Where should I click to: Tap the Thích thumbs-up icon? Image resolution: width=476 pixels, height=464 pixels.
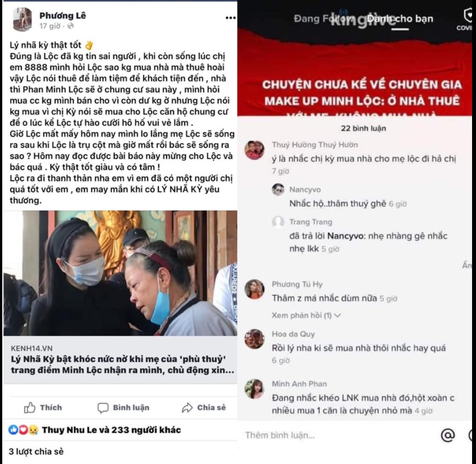(29, 408)
